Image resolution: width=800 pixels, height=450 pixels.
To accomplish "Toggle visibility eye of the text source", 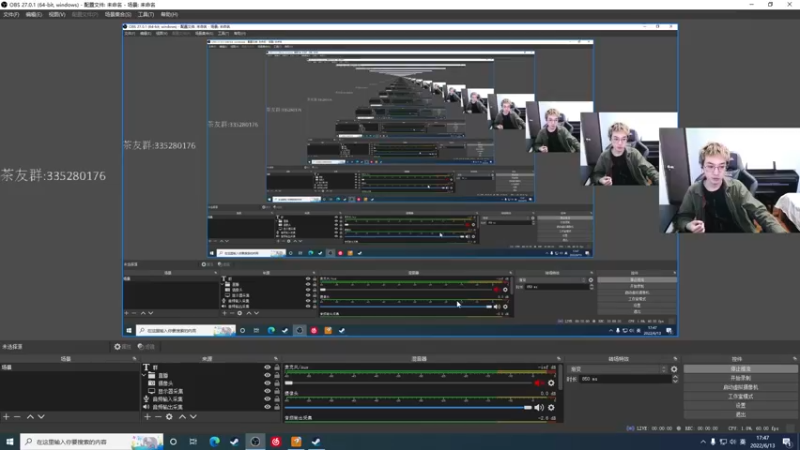I will [267, 367].
